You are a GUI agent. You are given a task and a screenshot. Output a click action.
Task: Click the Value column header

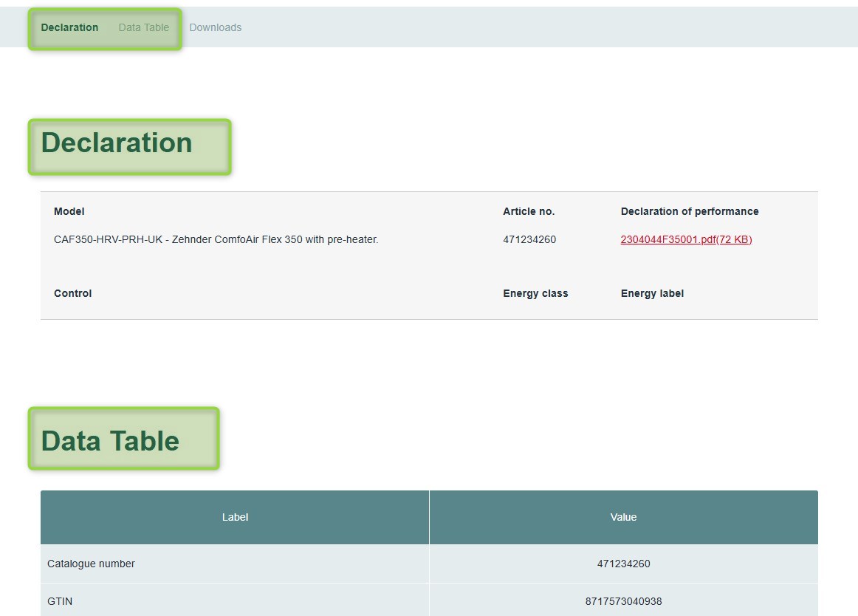(x=623, y=517)
